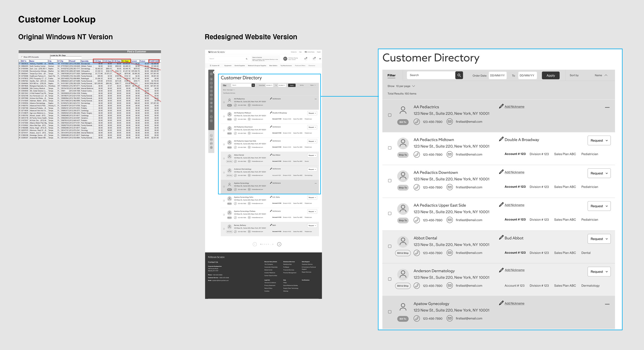Click the mail notification icon in website header
Screen dimensions: 644x350
[305, 58]
